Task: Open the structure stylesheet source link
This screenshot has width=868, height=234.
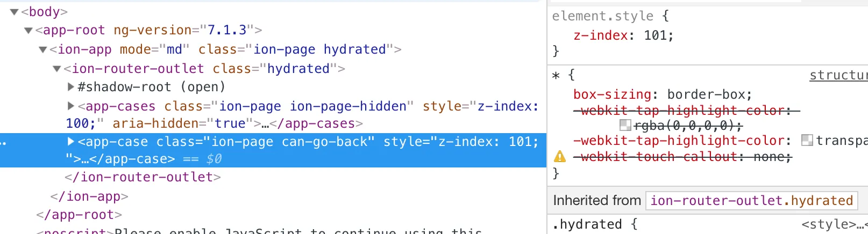Action: pyautogui.click(x=838, y=75)
